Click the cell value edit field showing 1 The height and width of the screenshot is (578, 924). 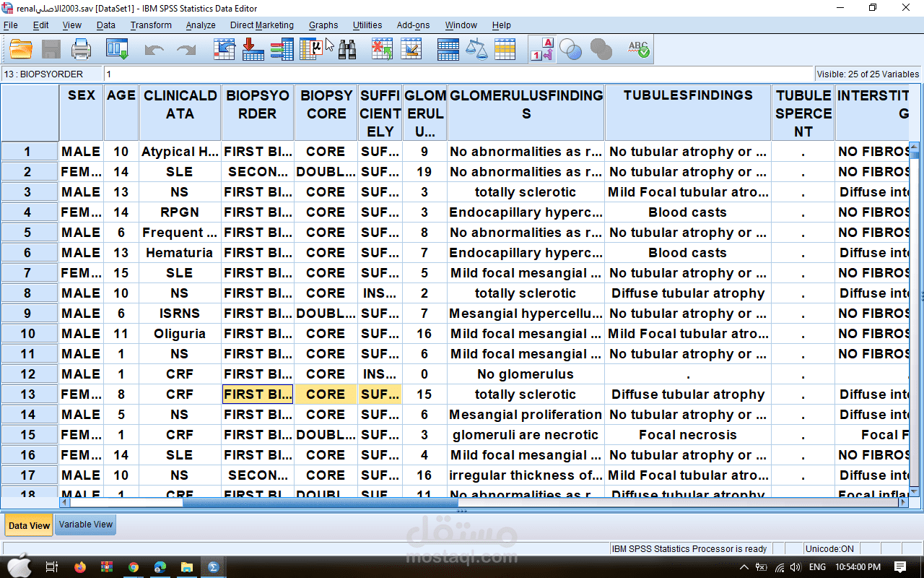(458, 74)
